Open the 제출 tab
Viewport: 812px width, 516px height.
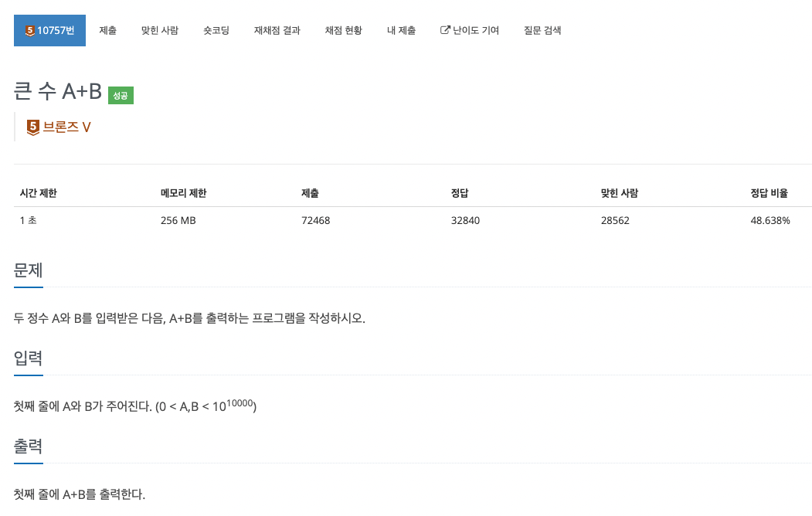tap(107, 31)
